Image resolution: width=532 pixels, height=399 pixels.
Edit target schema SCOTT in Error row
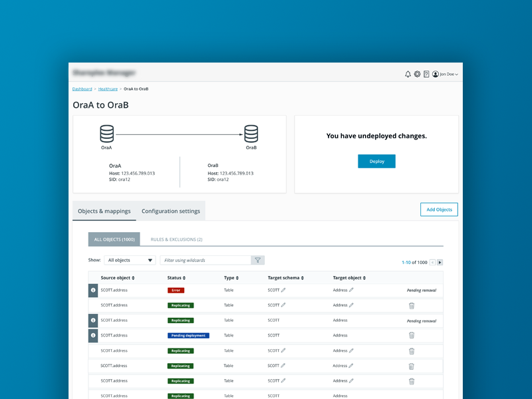(x=283, y=290)
